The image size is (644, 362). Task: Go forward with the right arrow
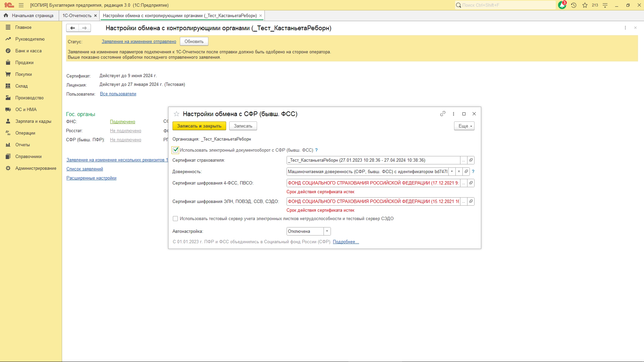point(85,28)
